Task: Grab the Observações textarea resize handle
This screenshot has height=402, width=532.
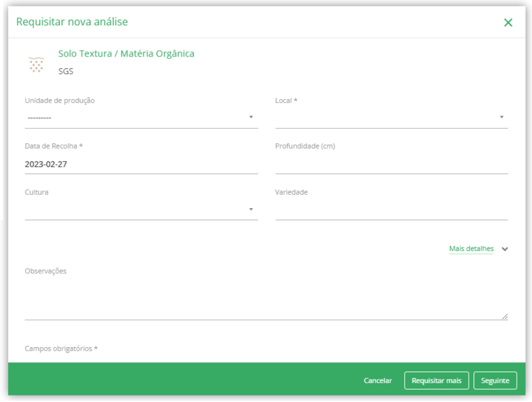Action: (x=505, y=317)
